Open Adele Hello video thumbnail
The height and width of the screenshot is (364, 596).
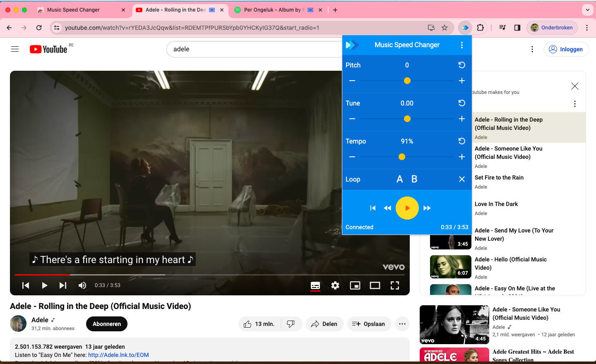(x=450, y=267)
